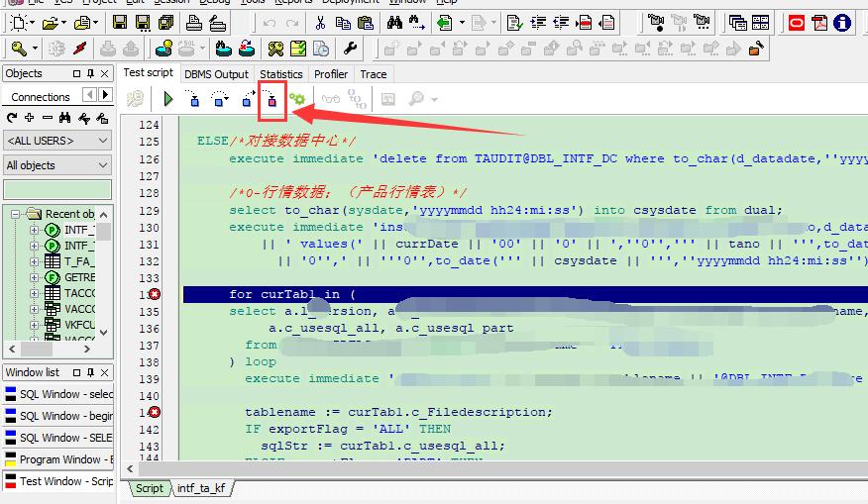Select the intf_ta_kf bottom tab

(201, 488)
